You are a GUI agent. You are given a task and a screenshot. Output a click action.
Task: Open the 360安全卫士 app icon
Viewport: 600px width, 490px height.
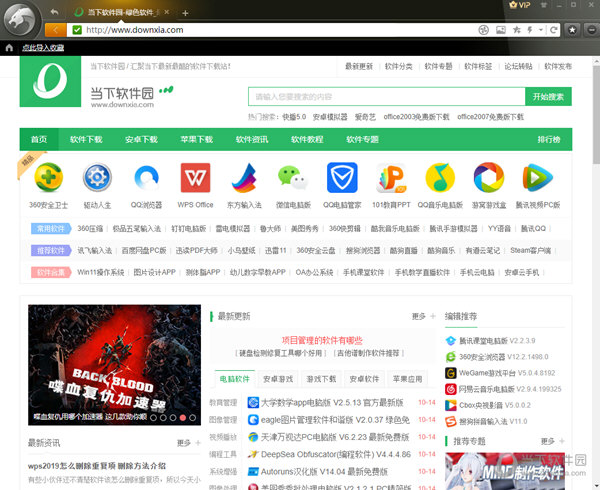tap(48, 178)
